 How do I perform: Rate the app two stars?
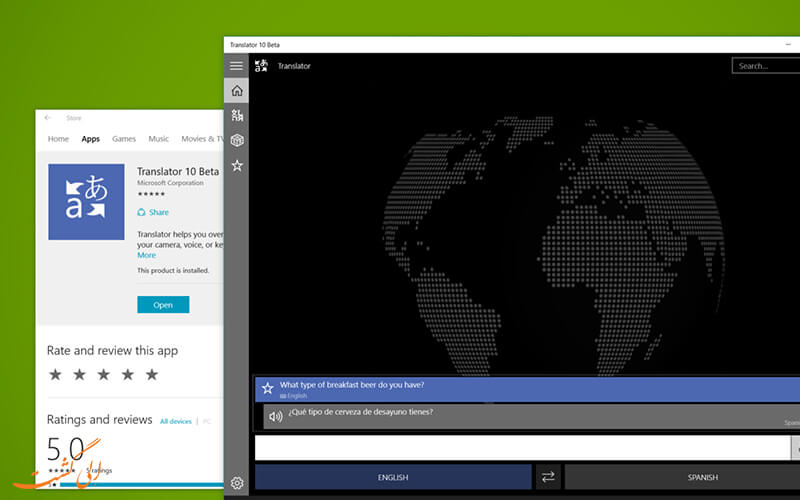point(79,374)
